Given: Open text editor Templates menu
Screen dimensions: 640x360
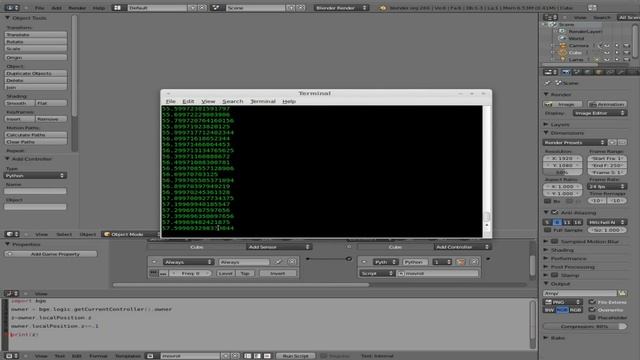Looking at the screenshot, I should pos(128,356).
